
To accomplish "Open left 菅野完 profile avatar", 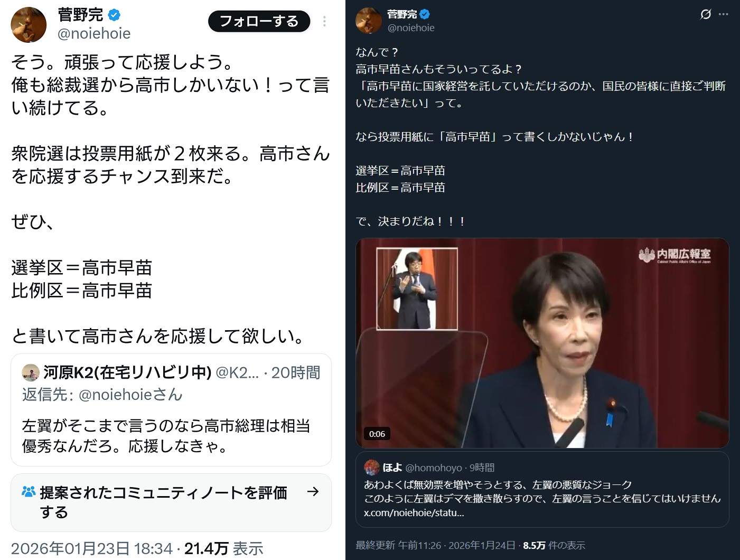I will [x=29, y=24].
